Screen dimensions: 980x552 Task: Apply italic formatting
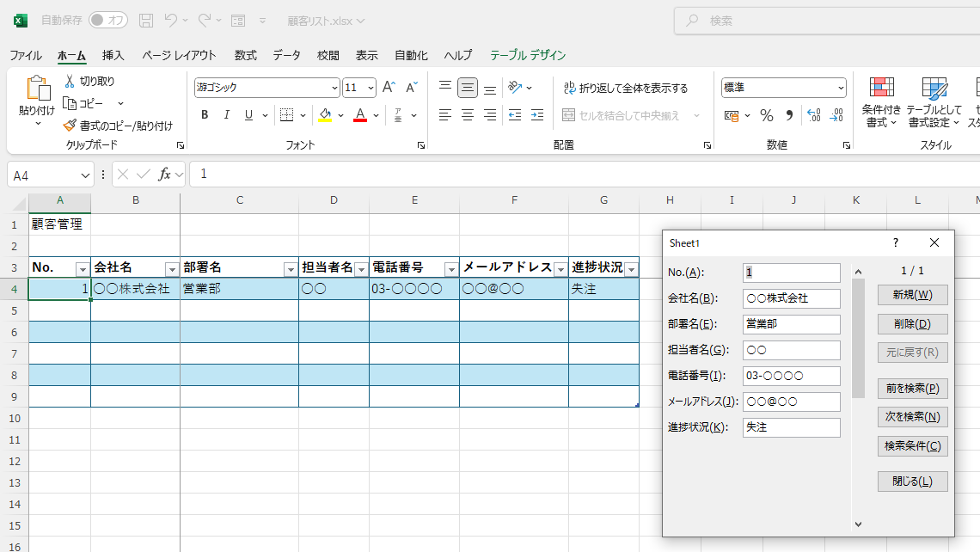(x=227, y=115)
